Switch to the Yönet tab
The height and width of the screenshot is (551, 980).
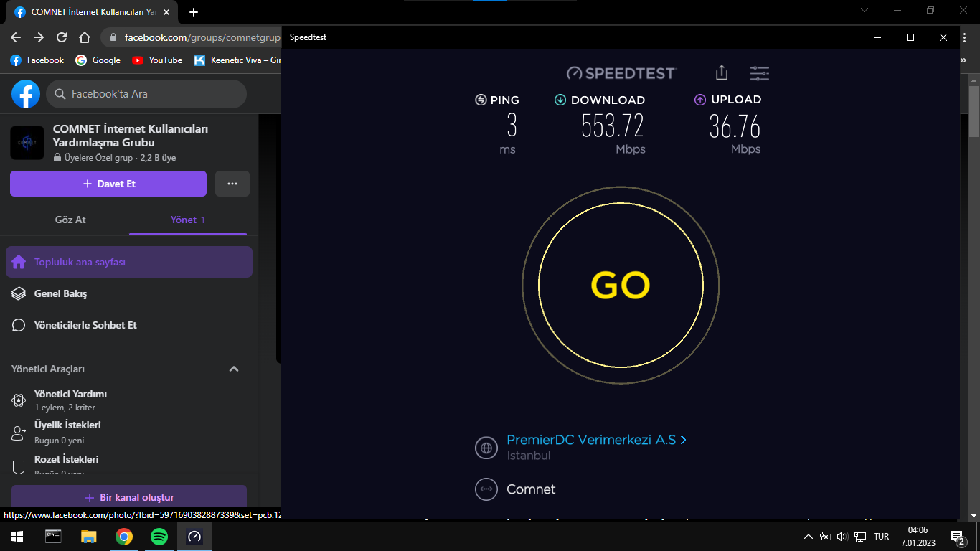(x=188, y=220)
